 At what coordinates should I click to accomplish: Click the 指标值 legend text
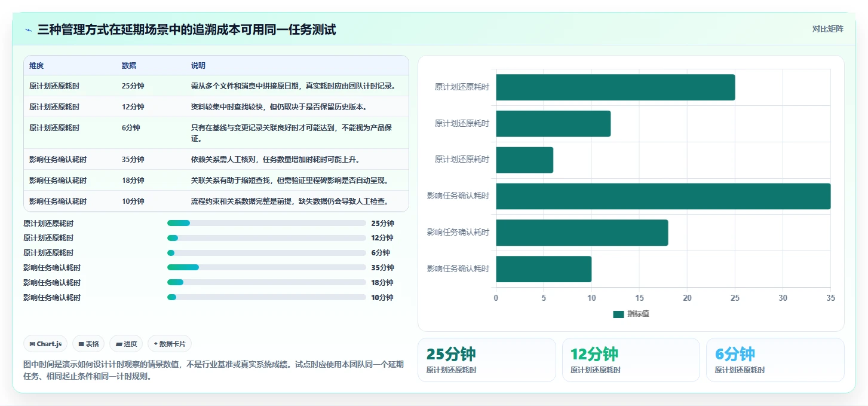point(638,315)
